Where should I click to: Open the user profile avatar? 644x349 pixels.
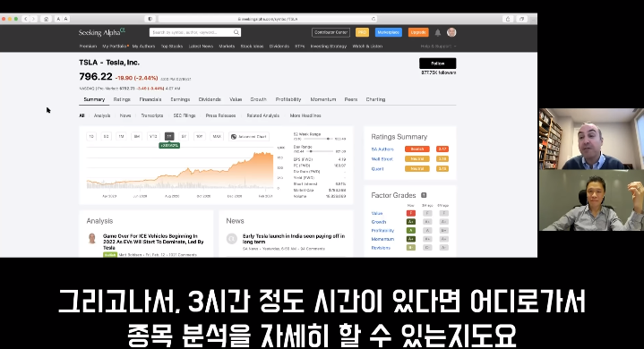(x=451, y=32)
